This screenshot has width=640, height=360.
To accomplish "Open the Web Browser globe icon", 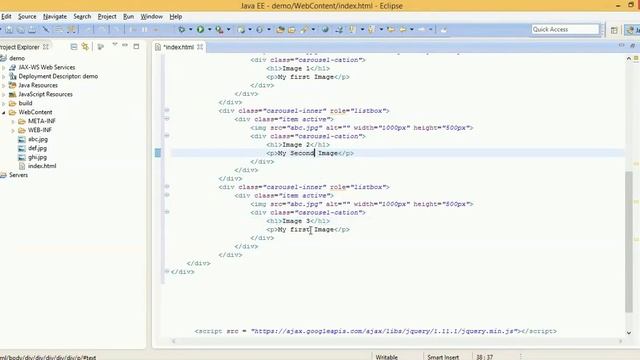I will click(325, 29).
